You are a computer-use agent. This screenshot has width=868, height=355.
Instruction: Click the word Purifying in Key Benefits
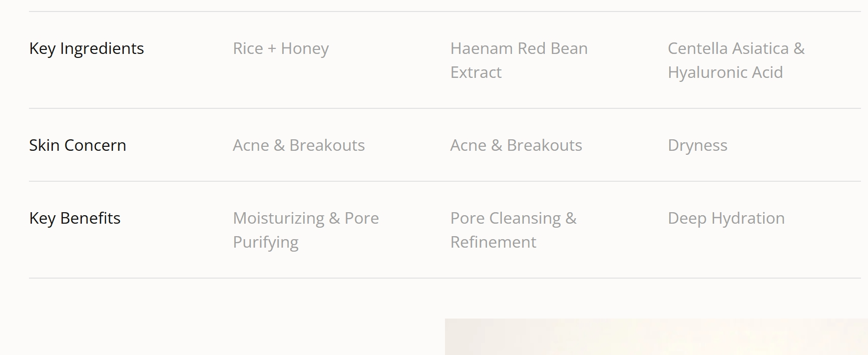[x=265, y=242]
